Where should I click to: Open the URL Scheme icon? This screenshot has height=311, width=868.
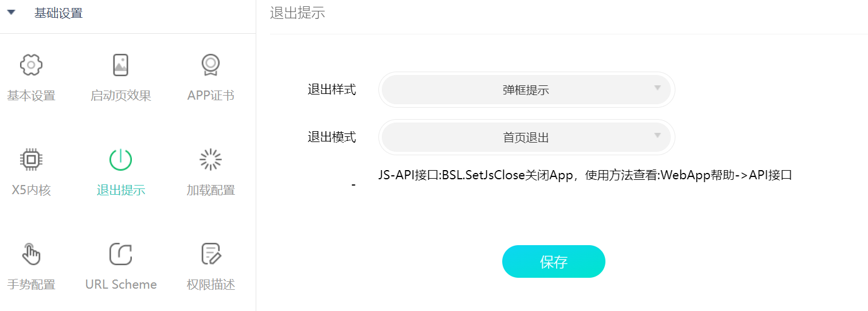120,254
